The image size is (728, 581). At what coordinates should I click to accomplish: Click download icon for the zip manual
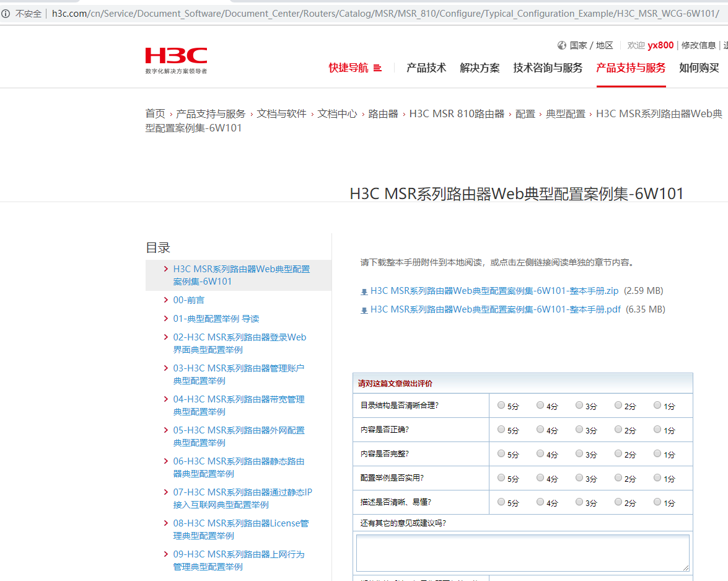(364, 292)
